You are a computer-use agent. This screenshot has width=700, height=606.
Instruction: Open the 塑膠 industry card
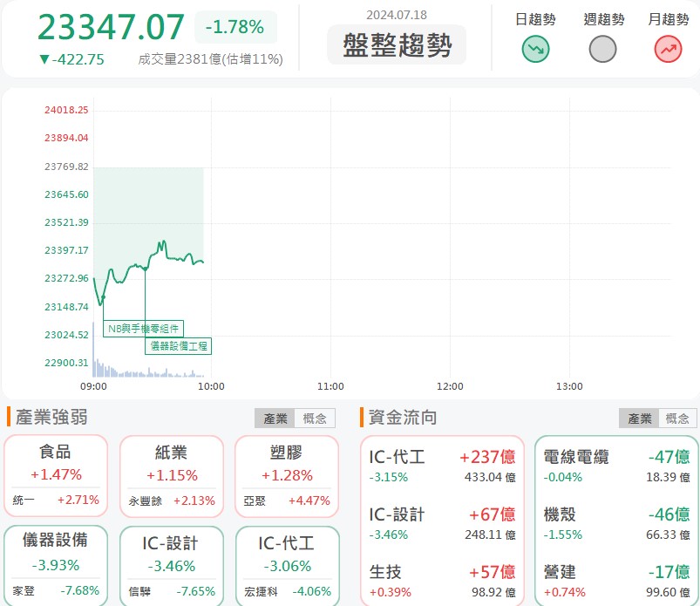287,476
